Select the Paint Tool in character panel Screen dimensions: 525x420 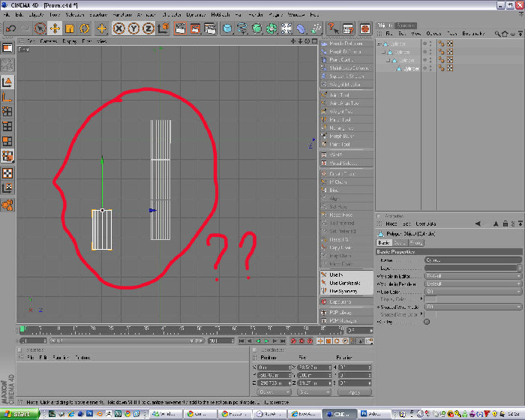pos(346,144)
